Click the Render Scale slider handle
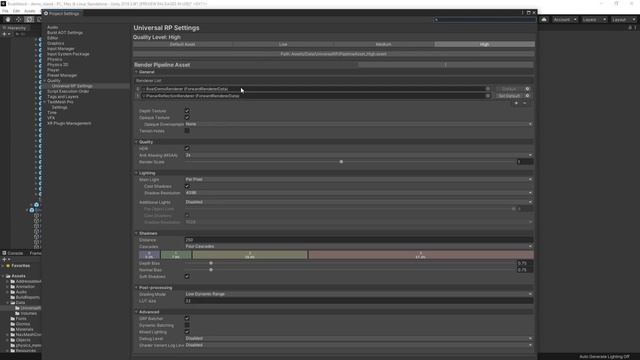Image resolution: width=640 pixels, height=360 pixels. pyautogui.click(x=341, y=162)
